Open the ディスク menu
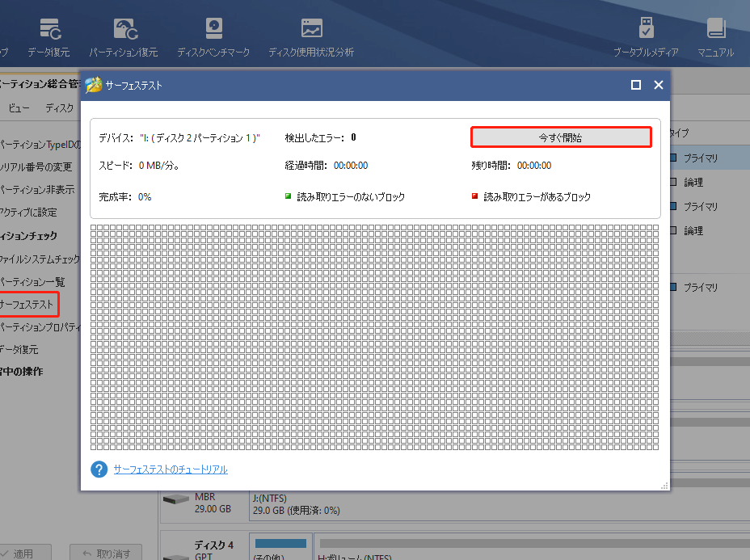The height and width of the screenshot is (560, 750). click(x=60, y=107)
